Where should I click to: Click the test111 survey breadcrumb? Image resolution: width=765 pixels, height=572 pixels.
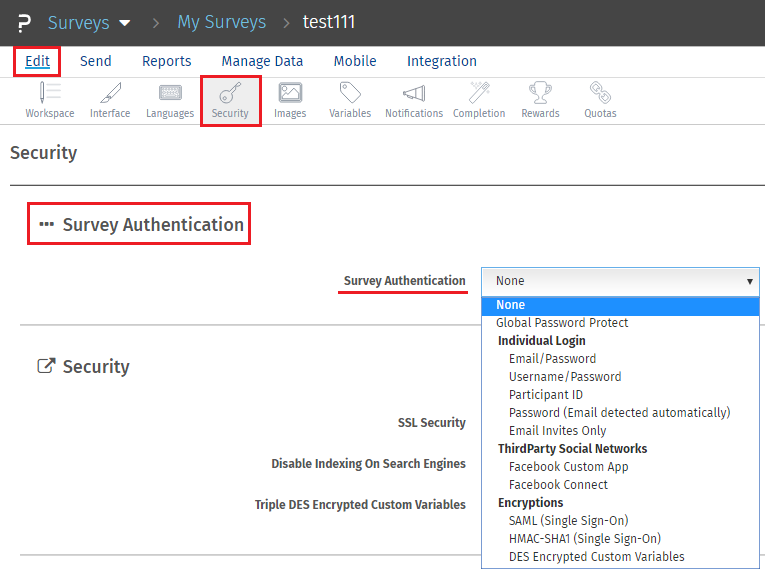coord(329,22)
